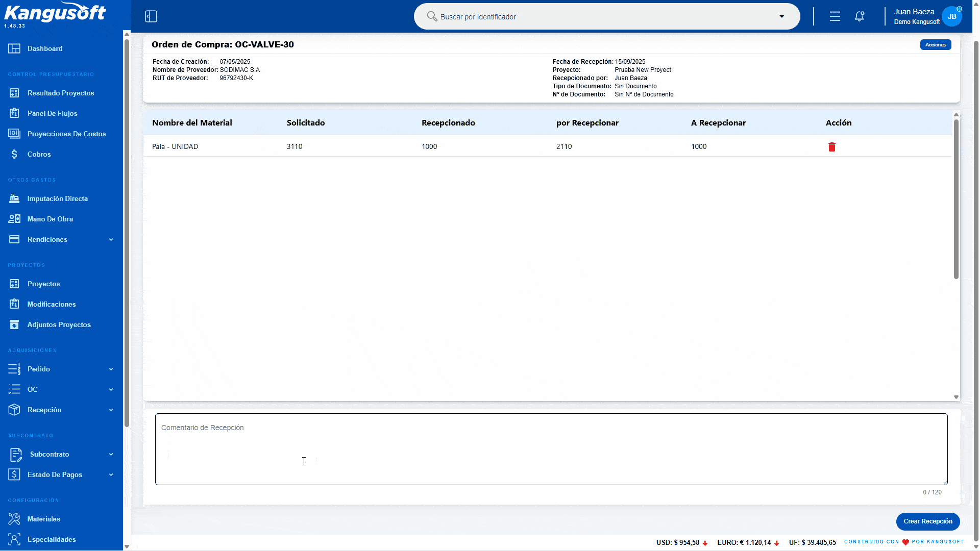
Task: Open Adjuntos Proyectos page
Action: pyautogui.click(x=59, y=324)
